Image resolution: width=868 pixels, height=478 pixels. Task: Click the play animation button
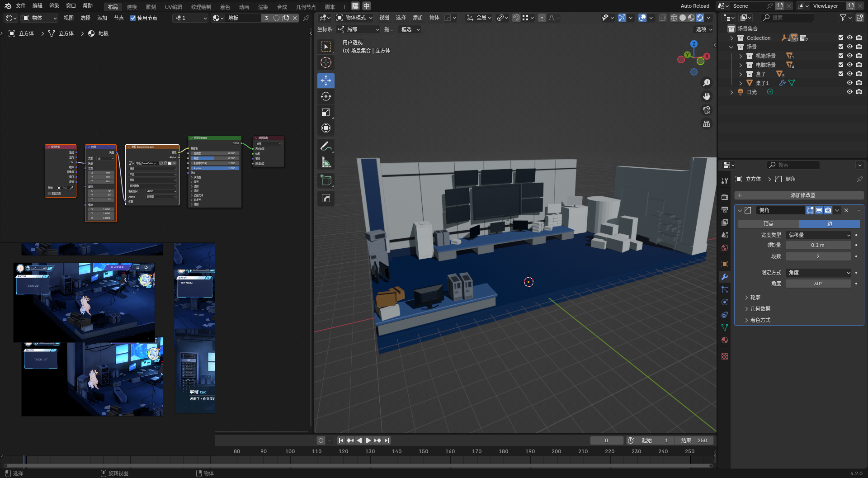tap(368, 440)
